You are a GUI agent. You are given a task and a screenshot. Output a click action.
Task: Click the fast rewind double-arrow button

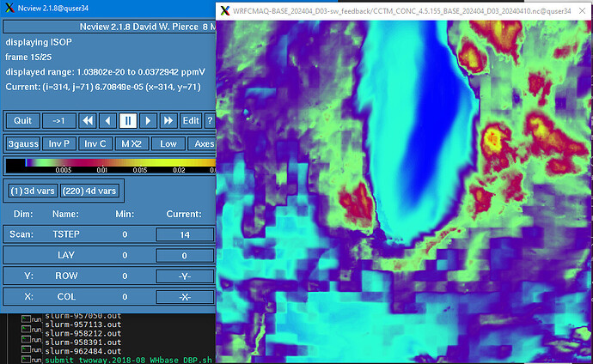[88, 121]
